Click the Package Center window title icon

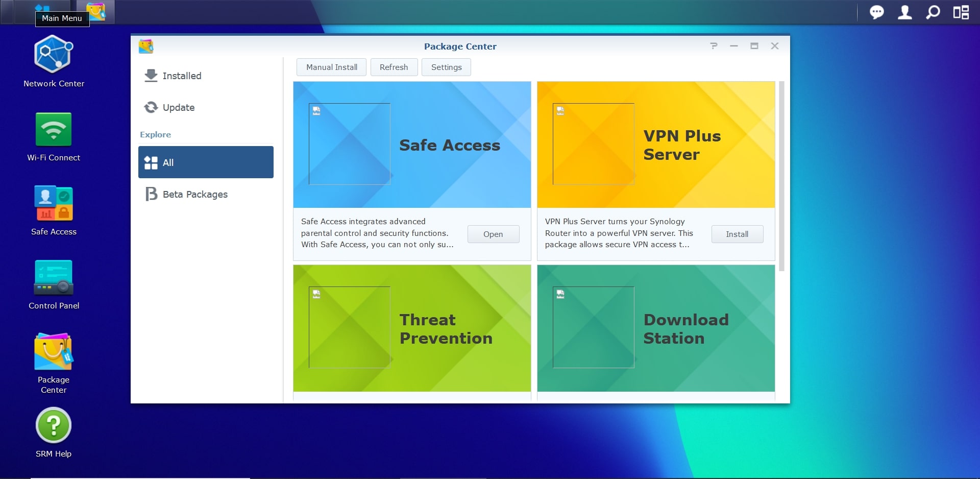(x=146, y=46)
